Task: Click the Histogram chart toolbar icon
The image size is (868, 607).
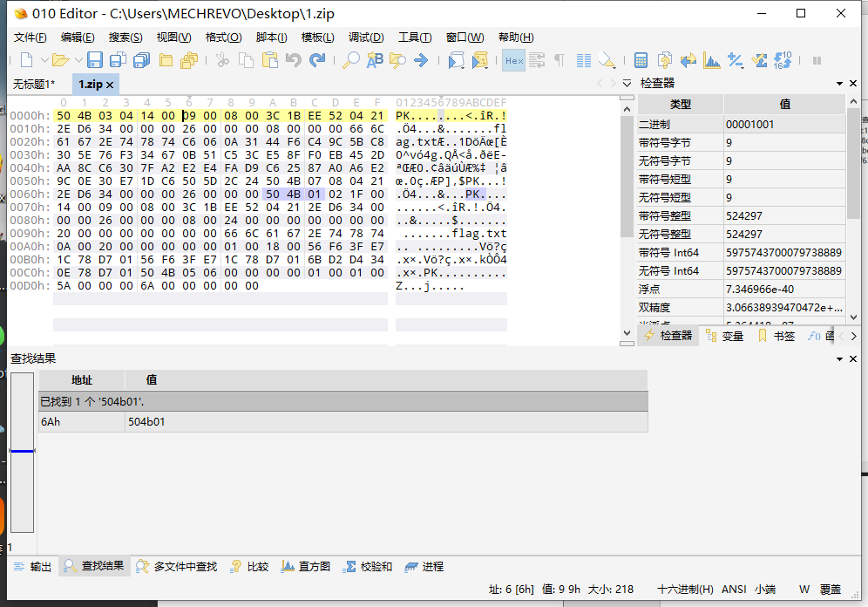Action: click(712, 60)
